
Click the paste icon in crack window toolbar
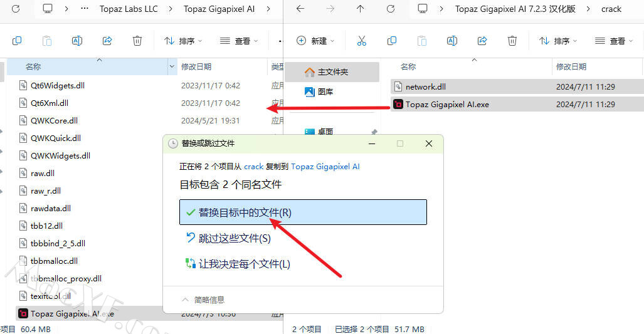coord(422,41)
